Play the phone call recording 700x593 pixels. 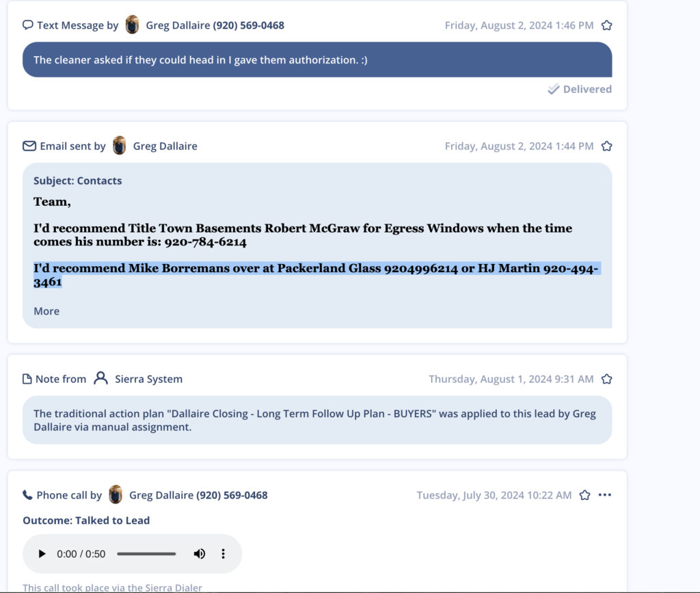(42, 554)
